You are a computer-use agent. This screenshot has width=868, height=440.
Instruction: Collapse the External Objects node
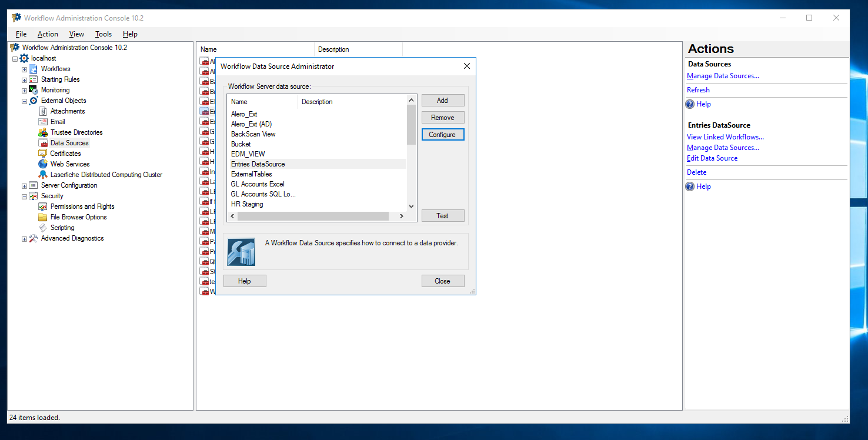(24, 101)
